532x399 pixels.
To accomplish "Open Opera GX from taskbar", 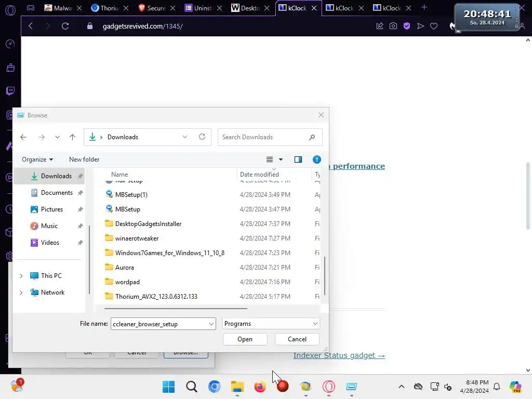I will pos(328,387).
